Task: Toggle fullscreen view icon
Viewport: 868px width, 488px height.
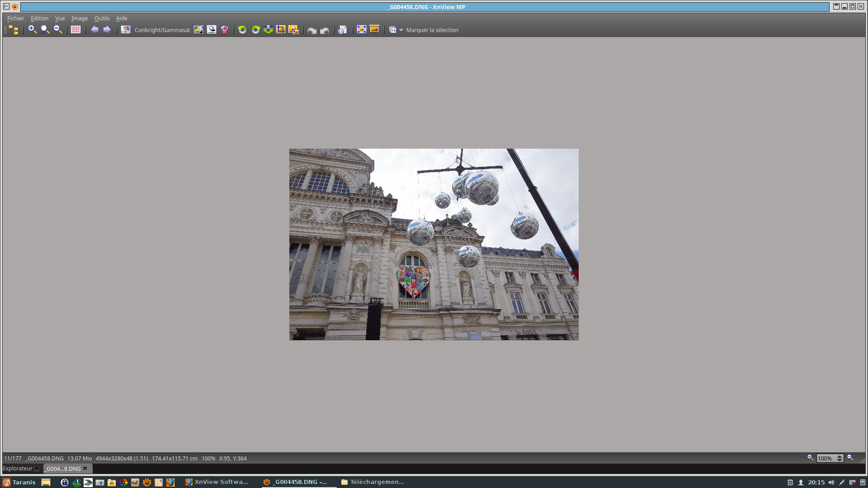Action: coord(362,30)
